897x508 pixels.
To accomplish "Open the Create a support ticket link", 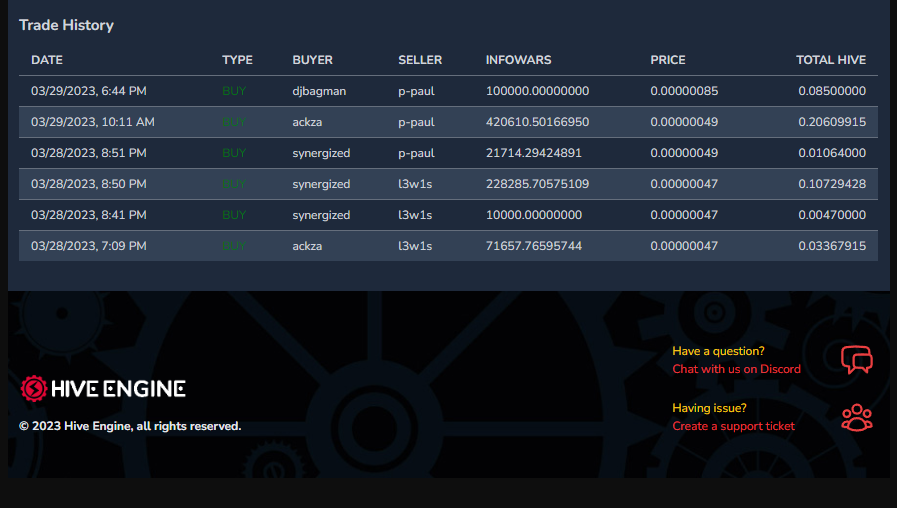I will coord(733,426).
